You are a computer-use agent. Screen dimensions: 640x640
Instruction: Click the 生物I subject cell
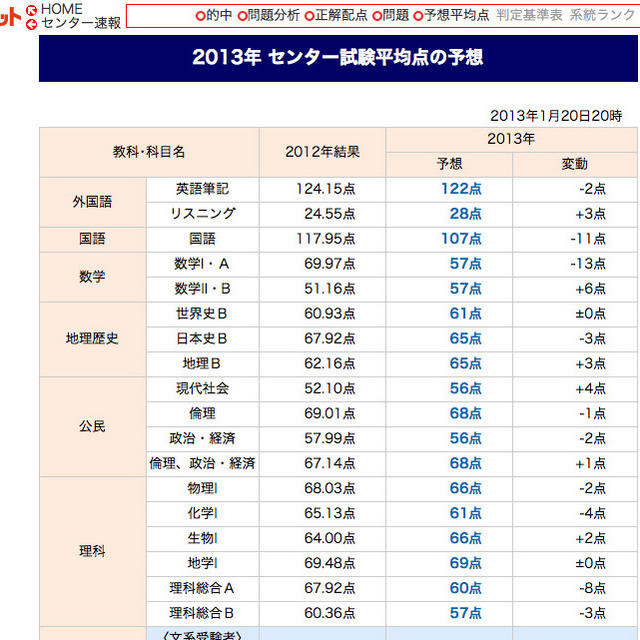(x=202, y=539)
